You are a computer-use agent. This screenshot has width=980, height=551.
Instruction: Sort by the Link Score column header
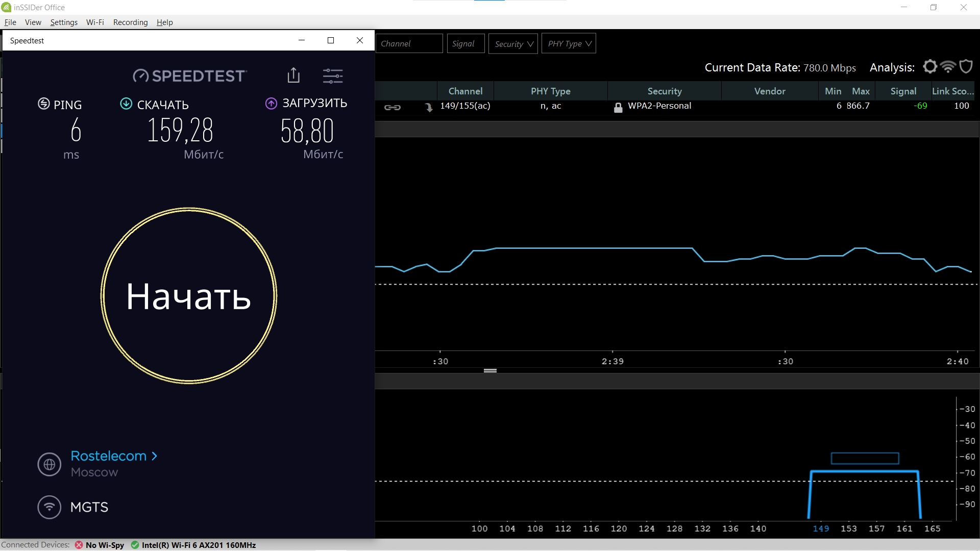pos(953,91)
